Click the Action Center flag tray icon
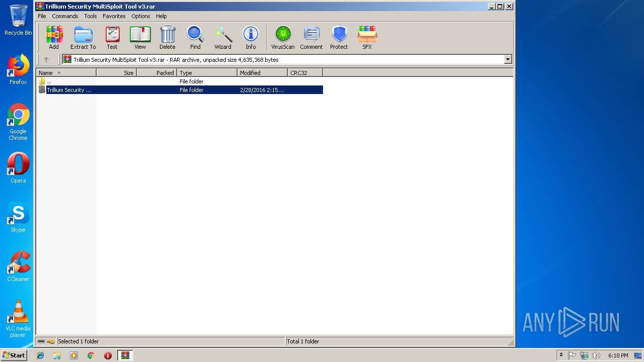Viewport: 644px width, 362px height. click(572, 355)
